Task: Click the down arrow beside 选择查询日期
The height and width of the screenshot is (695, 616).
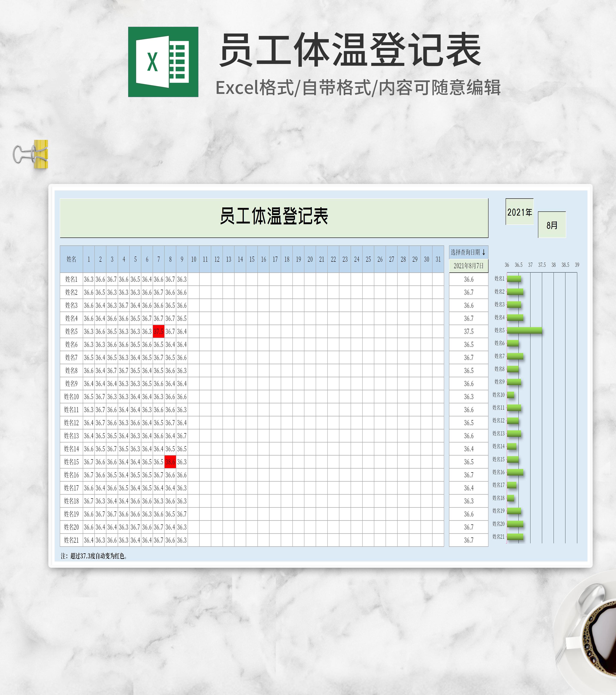Action: tap(484, 252)
